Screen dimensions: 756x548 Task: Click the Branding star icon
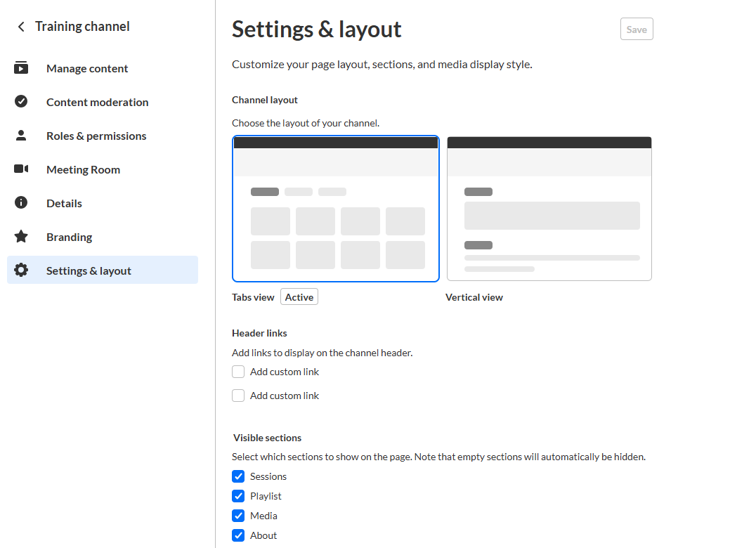(x=21, y=236)
